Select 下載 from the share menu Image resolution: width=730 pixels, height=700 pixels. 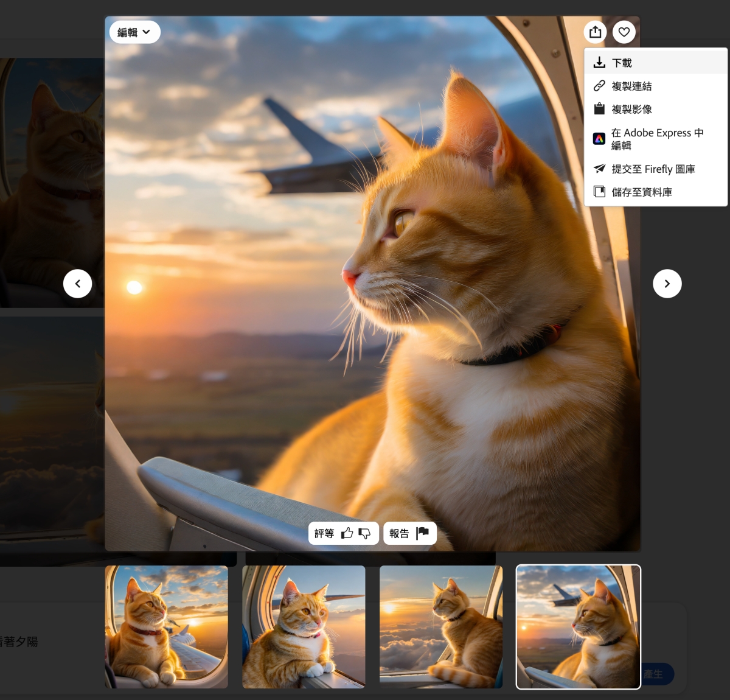click(x=622, y=63)
